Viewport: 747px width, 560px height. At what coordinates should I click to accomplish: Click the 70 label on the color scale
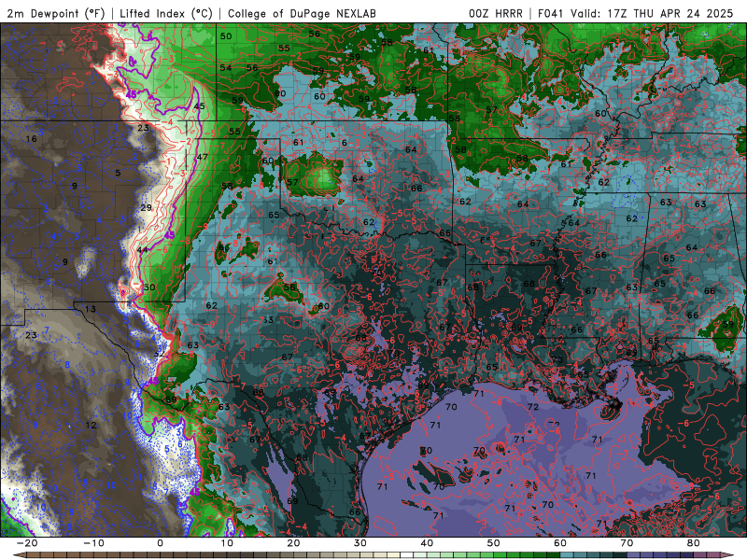627,543
